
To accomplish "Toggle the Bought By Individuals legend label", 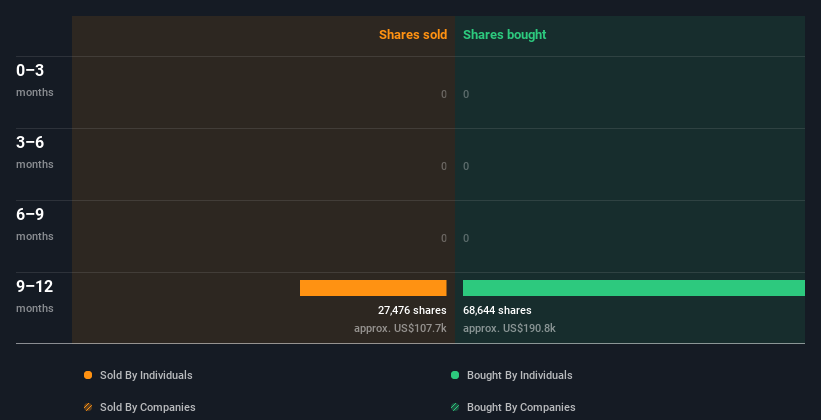I will point(519,375).
